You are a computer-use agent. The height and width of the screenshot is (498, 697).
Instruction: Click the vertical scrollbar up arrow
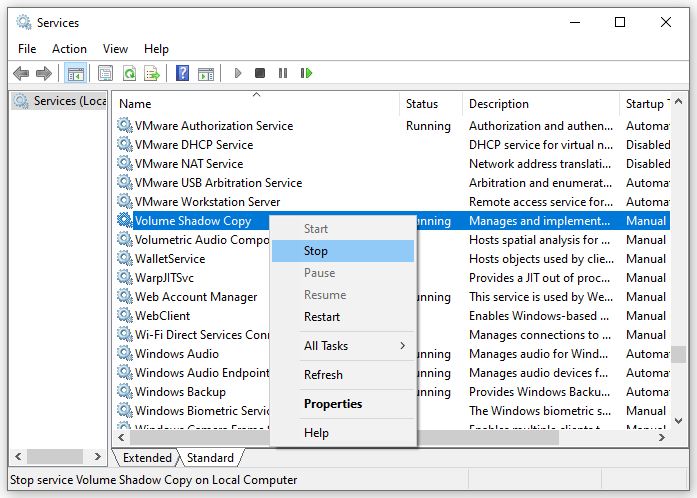(678, 101)
